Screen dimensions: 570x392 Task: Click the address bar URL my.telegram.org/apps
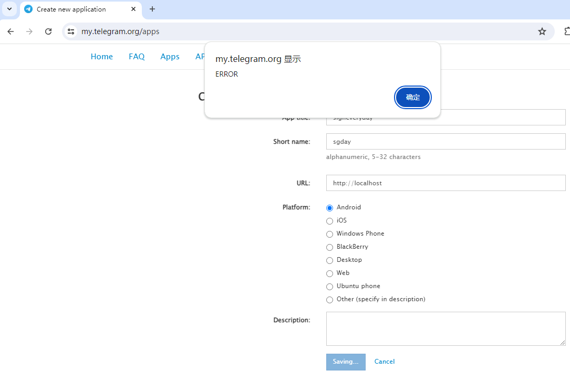[x=120, y=31]
